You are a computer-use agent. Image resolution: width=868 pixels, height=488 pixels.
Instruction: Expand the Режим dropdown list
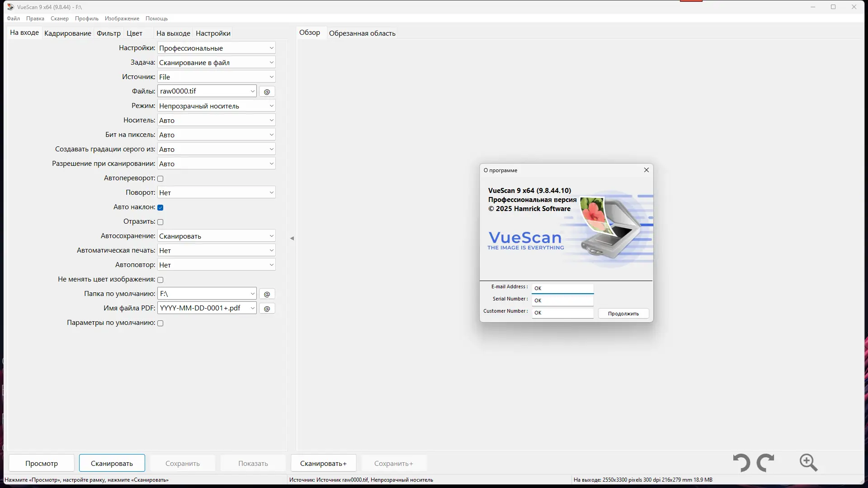(x=216, y=106)
